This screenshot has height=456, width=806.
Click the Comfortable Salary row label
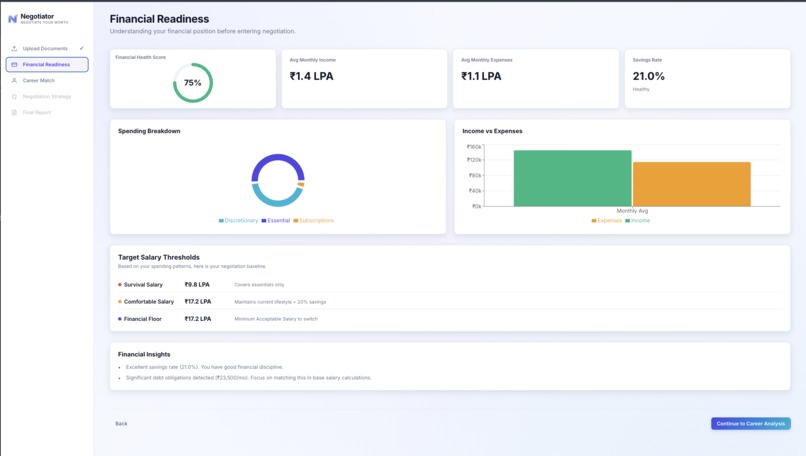tap(149, 302)
